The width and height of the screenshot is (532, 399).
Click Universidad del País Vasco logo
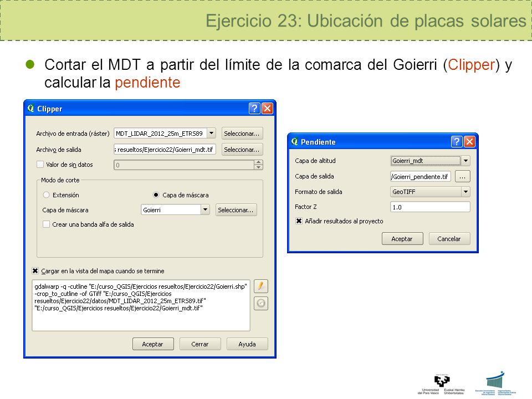click(441, 385)
